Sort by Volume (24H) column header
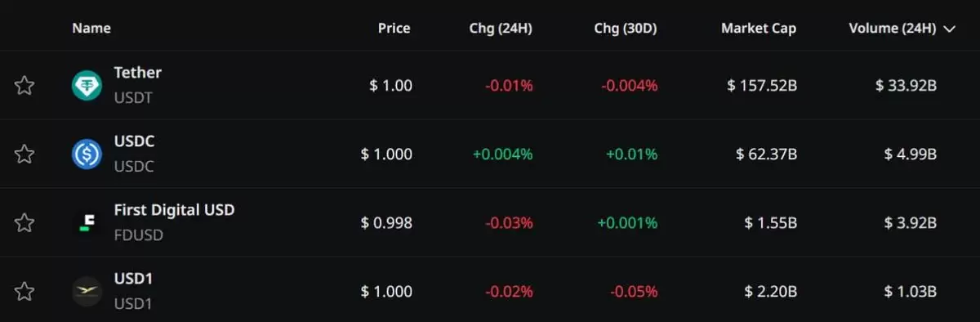Image resolution: width=980 pixels, height=322 pixels. 893,29
